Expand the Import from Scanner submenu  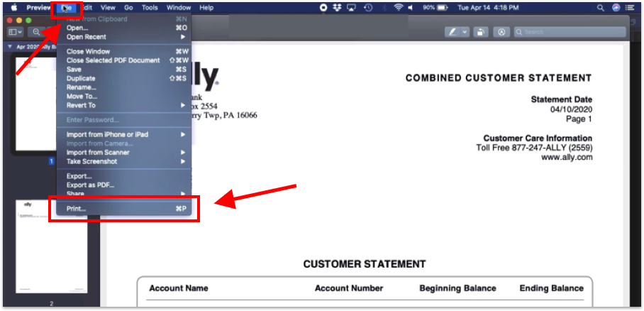point(182,153)
